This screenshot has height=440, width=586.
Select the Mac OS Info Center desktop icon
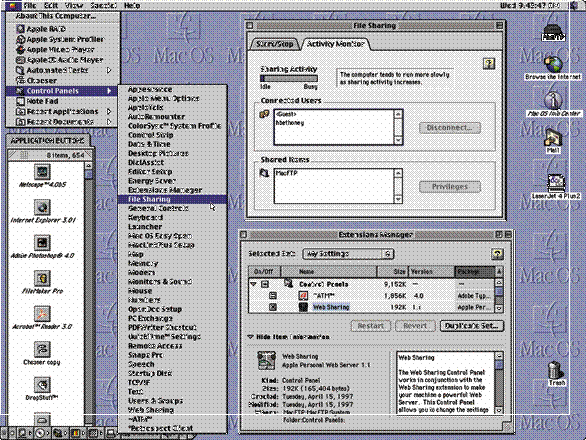point(553,100)
